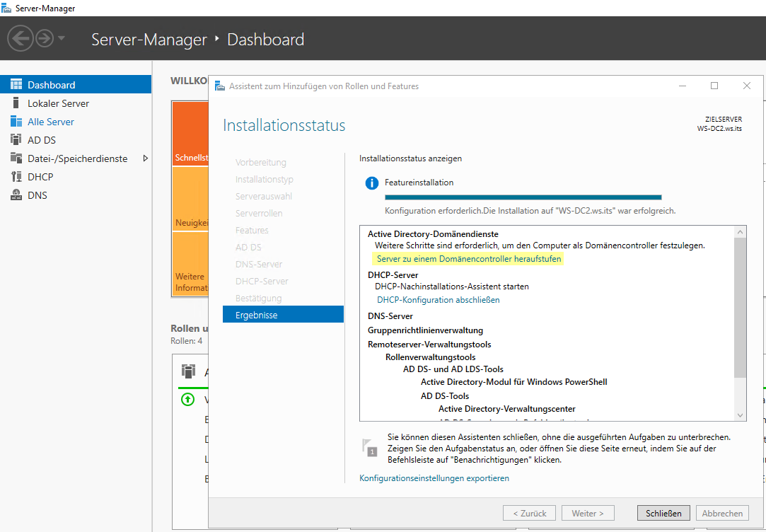The width and height of the screenshot is (766, 532).
Task: Select the Bestätigung wizard step
Action: [258, 298]
